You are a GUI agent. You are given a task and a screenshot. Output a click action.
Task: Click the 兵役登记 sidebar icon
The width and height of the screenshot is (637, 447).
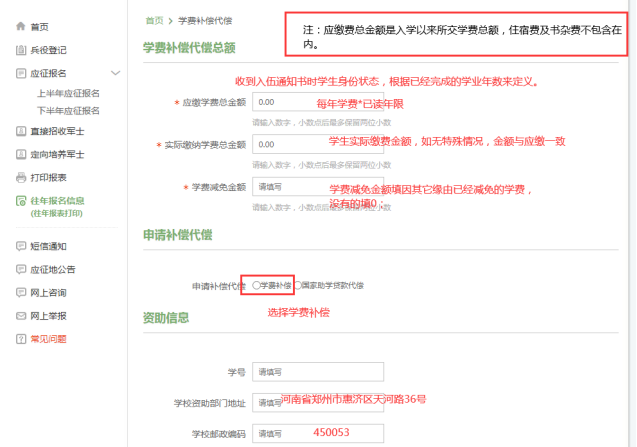21,49
